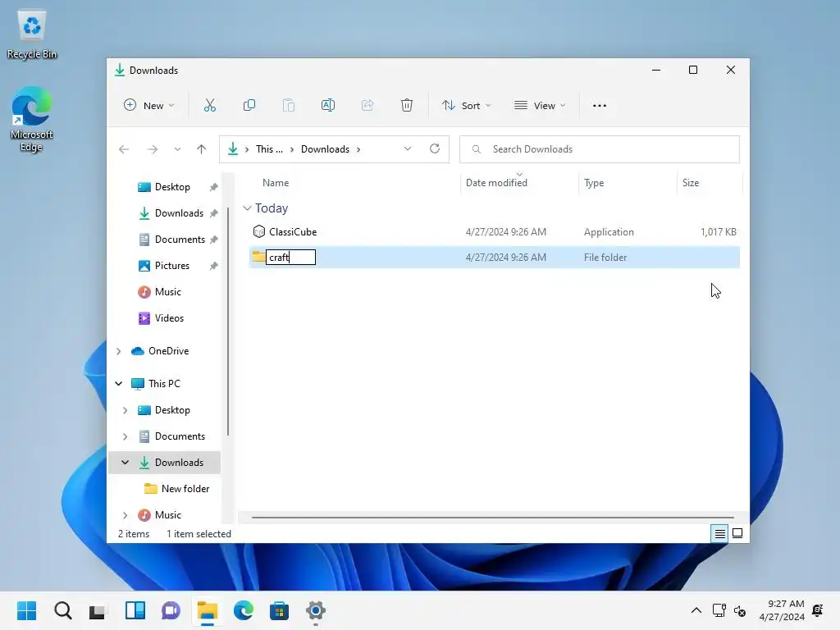Click Downloads breadcrumb in address bar
Viewport: 840px width, 630px height.
pos(325,149)
